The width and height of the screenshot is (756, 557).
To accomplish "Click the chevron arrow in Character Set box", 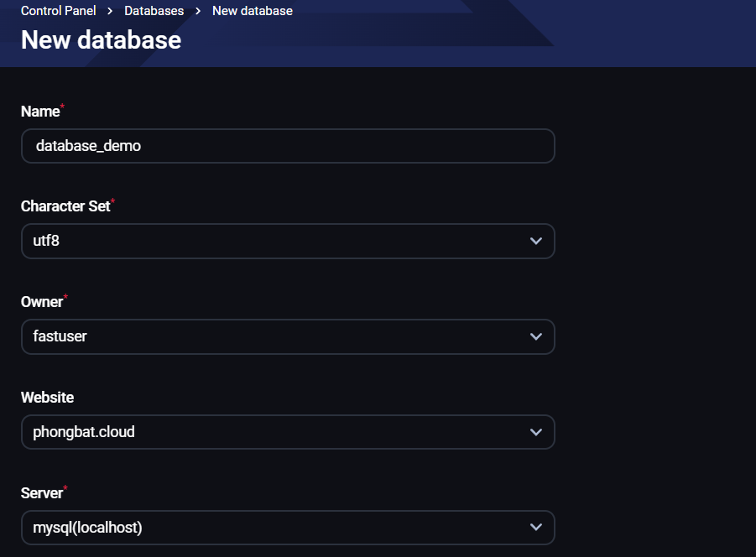I will click(x=536, y=242).
